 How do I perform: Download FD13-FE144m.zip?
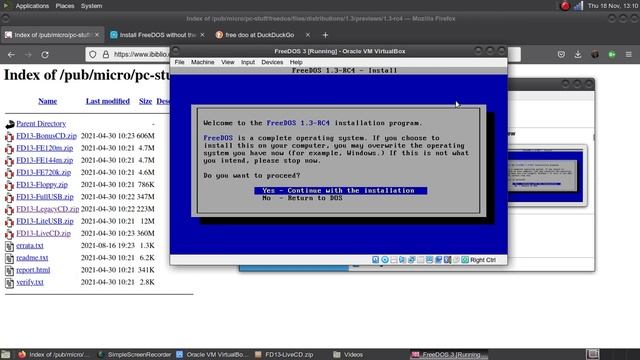pos(44,160)
